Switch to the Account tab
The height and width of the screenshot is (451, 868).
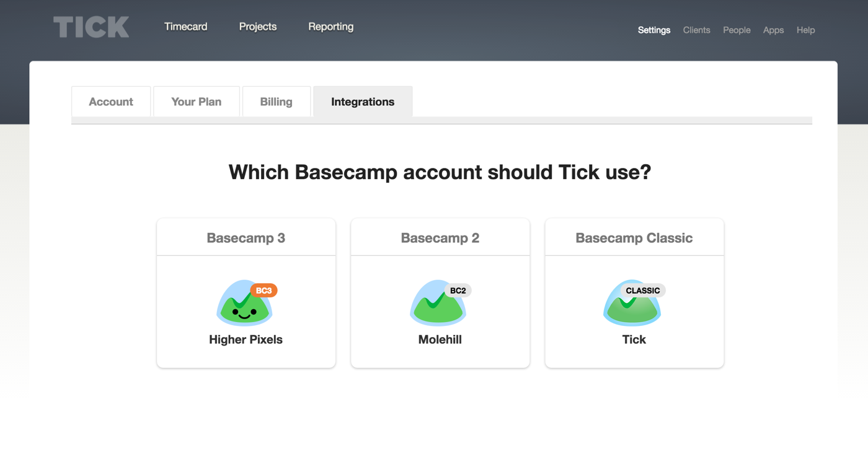point(111,102)
